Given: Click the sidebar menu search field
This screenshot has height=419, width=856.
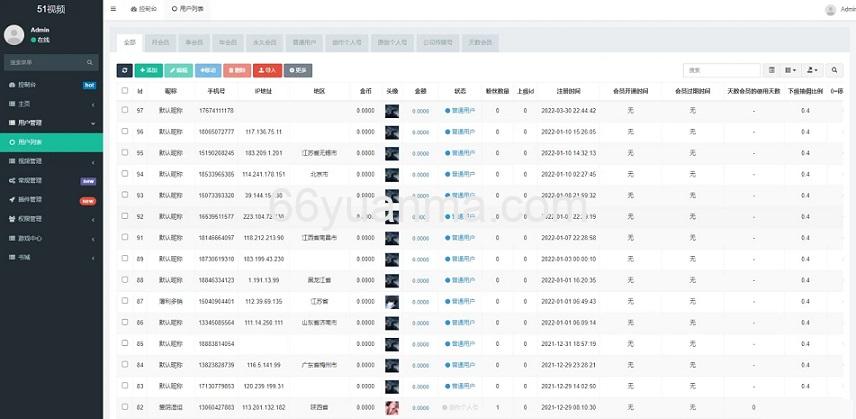Looking at the screenshot, I should pyautogui.click(x=46, y=62).
